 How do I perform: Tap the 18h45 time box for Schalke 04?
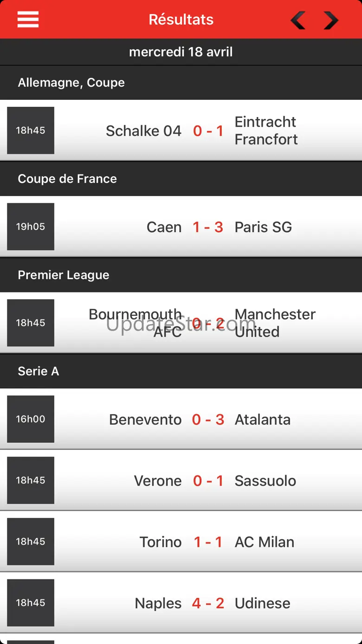[31, 130]
